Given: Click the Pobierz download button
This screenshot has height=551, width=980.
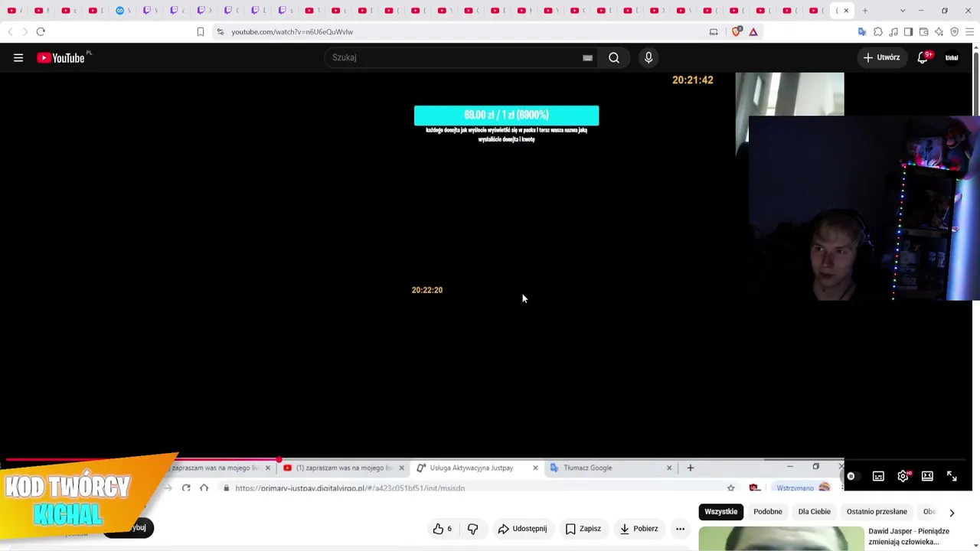Looking at the screenshot, I should [639, 529].
